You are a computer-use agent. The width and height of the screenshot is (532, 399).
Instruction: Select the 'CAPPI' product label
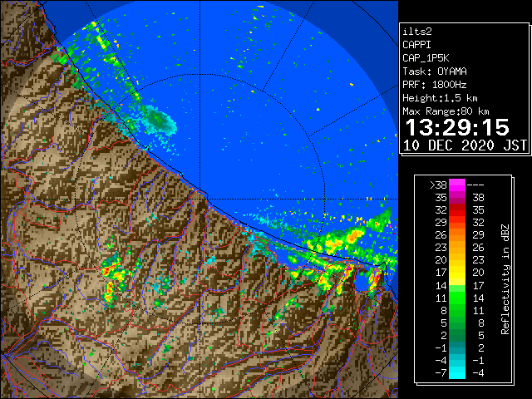pos(416,45)
